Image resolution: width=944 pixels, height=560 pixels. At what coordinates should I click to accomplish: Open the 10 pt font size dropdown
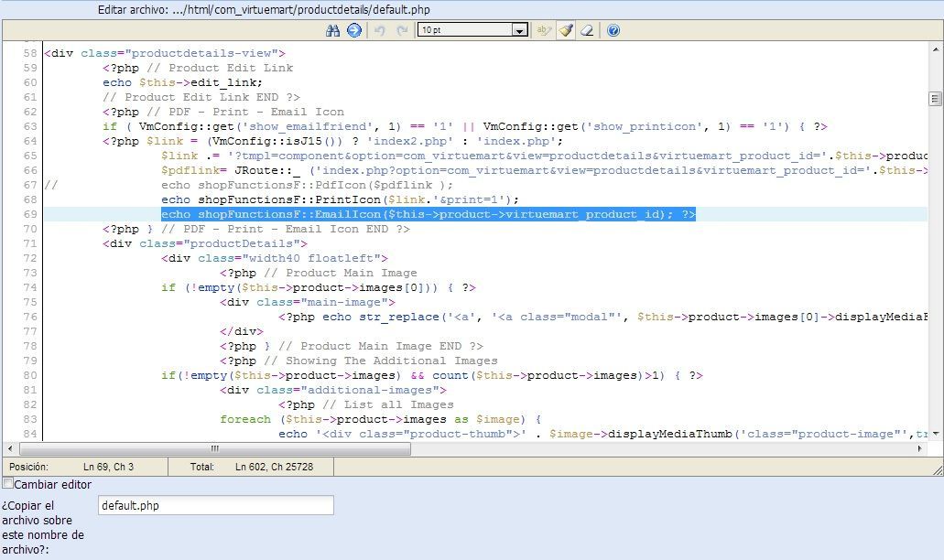point(472,29)
